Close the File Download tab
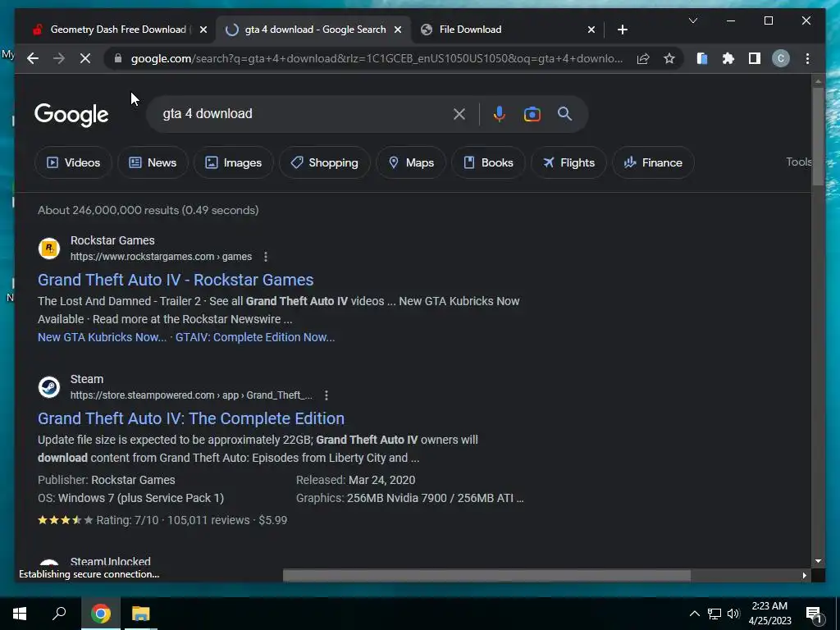Image resolution: width=840 pixels, height=630 pixels. click(x=591, y=30)
